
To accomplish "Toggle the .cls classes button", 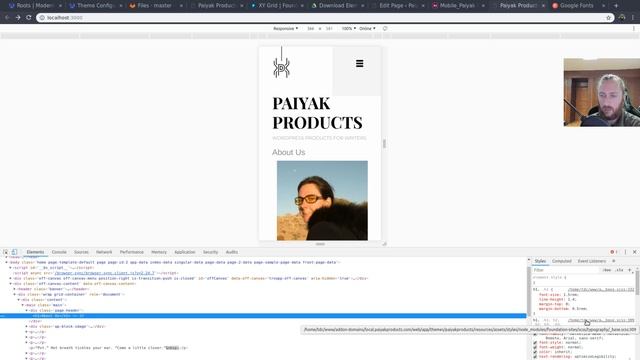I will (620, 270).
